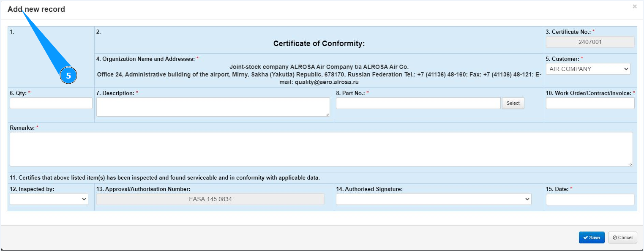
Task: Save the new record
Action: point(591,237)
